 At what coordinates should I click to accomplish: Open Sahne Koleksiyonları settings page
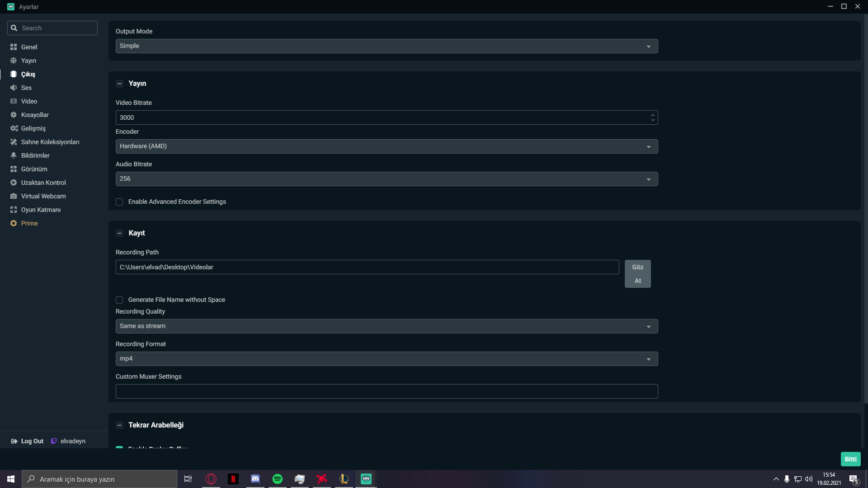(x=50, y=142)
